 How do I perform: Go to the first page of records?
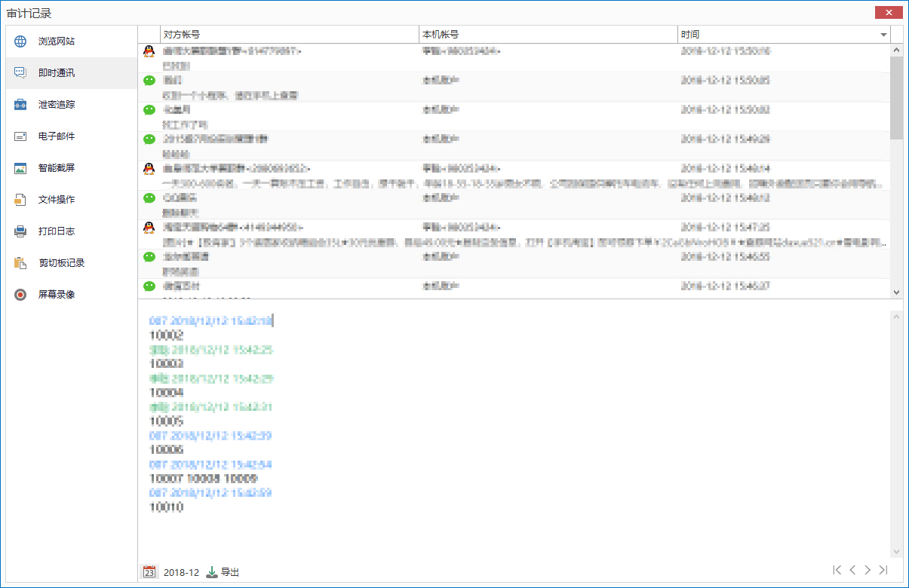837,571
